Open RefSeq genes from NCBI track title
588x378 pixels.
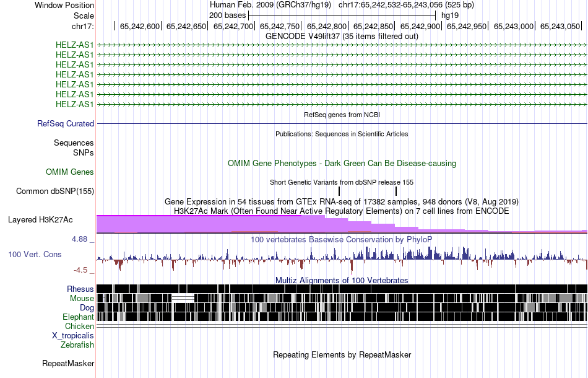(342, 115)
